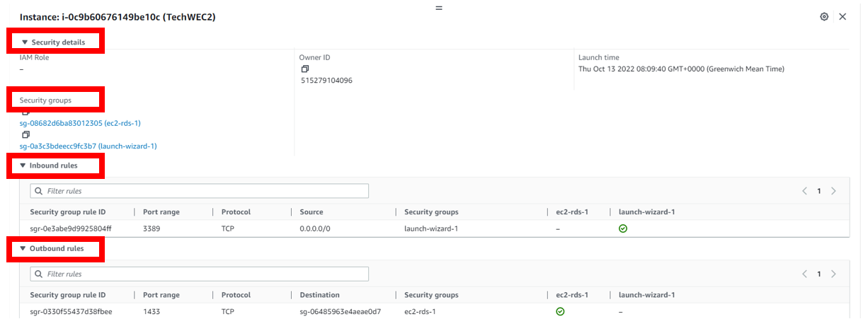Copy the Owner ID value

[x=305, y=69]
